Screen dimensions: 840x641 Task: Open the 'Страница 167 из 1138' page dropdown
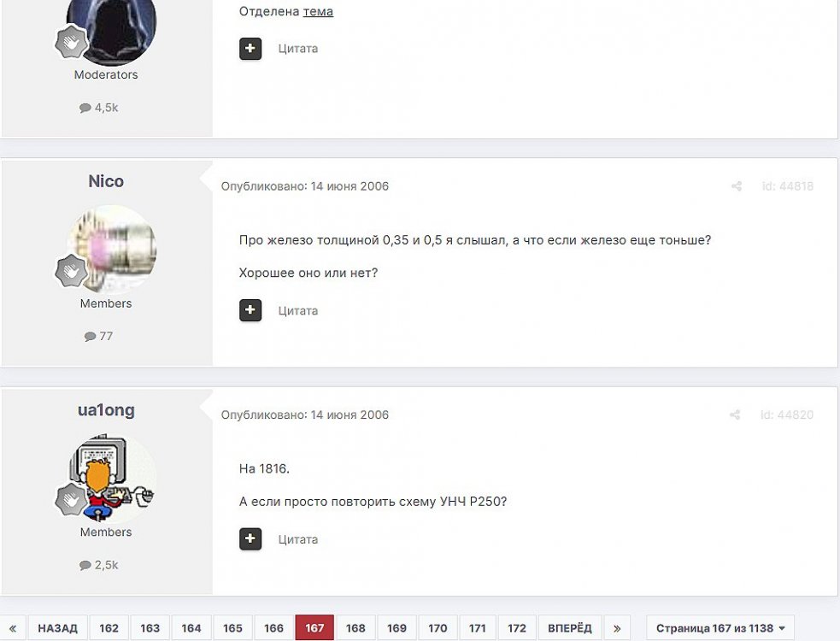720,628
